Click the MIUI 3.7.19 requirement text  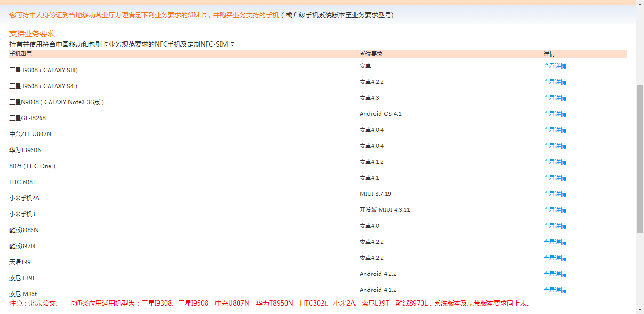(375, 194)
